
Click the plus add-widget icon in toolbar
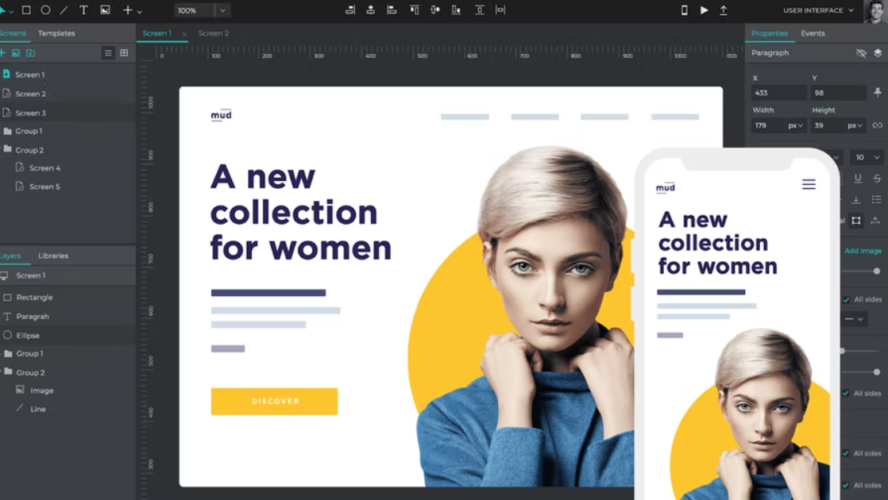(x=127, y=10)
